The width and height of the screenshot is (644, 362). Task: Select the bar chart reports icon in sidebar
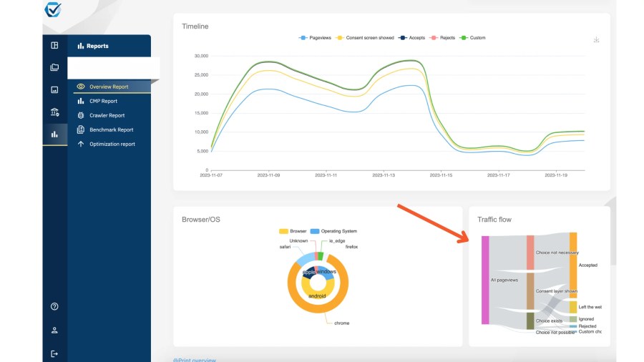coord(54,134)
